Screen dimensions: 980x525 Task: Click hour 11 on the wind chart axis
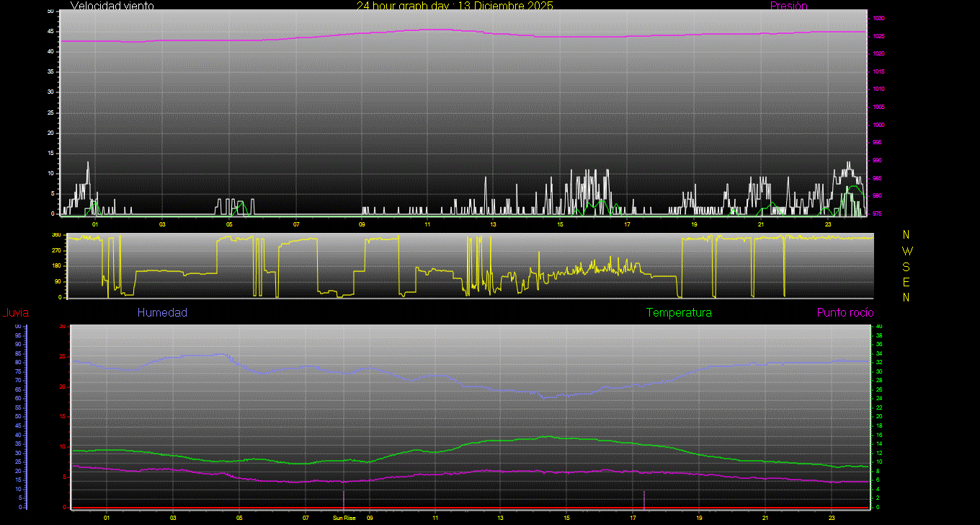click(427, 224)
